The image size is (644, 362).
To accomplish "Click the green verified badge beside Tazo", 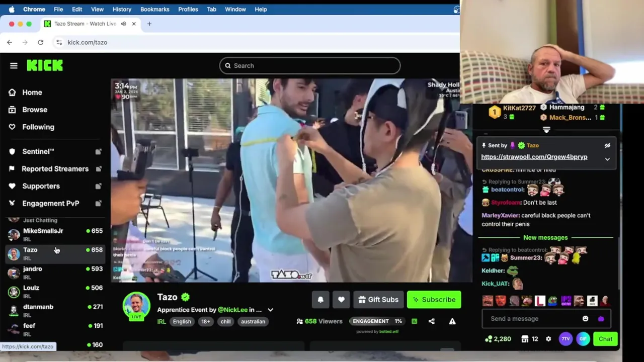I will 185,297.
